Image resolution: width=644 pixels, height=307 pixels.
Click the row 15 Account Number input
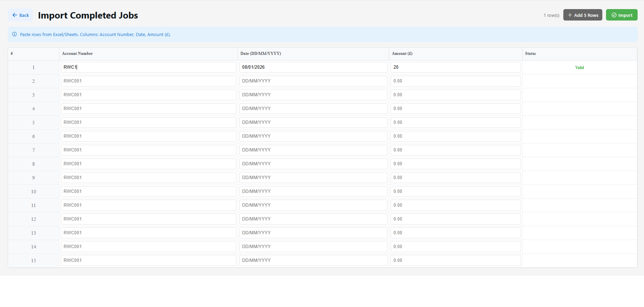[149, 261]
